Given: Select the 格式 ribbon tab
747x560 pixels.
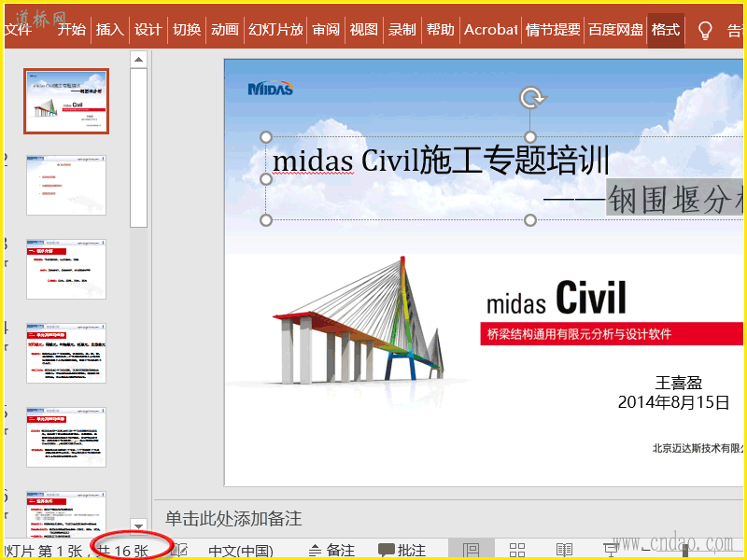Looking at the screenshot, I should click(666, 30).
